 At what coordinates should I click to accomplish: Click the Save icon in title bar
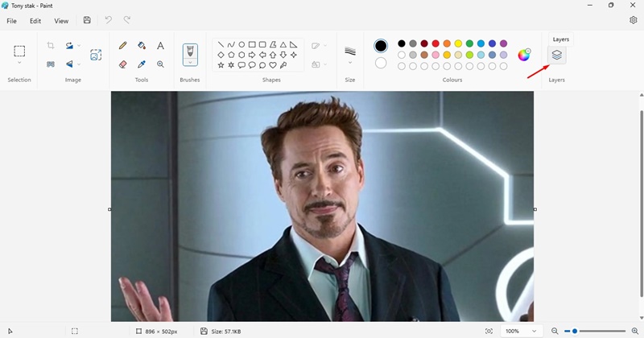pyautogui.click(x=87, y=20)
